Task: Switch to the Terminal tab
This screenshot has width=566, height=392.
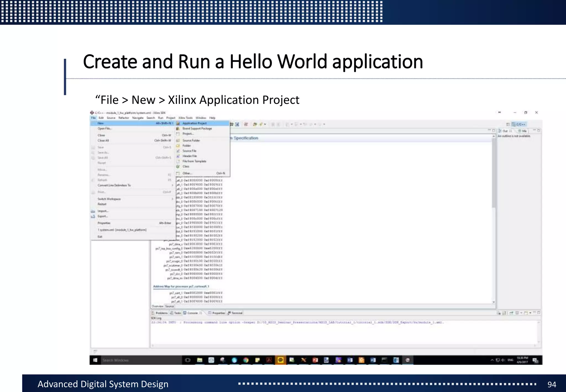Action: (x=235, y=313)
